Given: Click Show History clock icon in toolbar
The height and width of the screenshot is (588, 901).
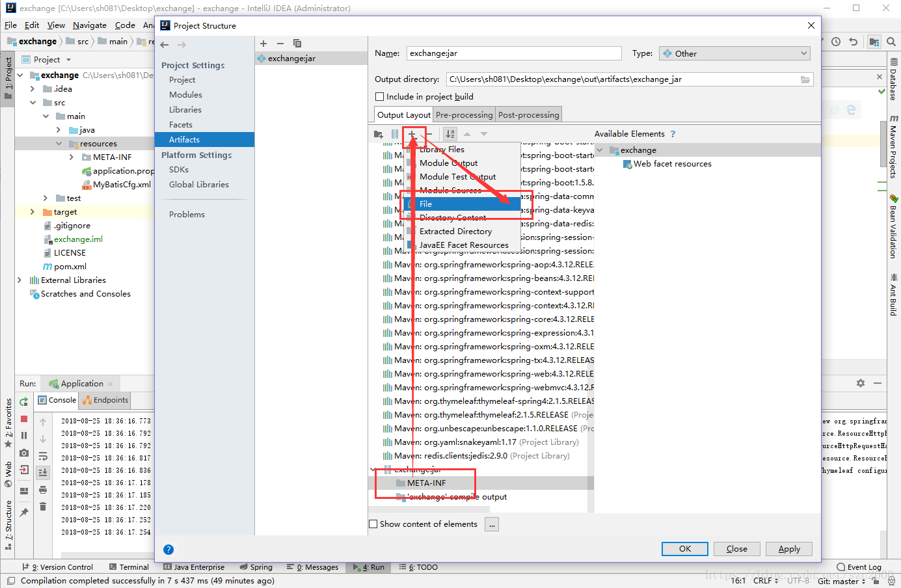Looking at the screenshot, I should [836, 42].
